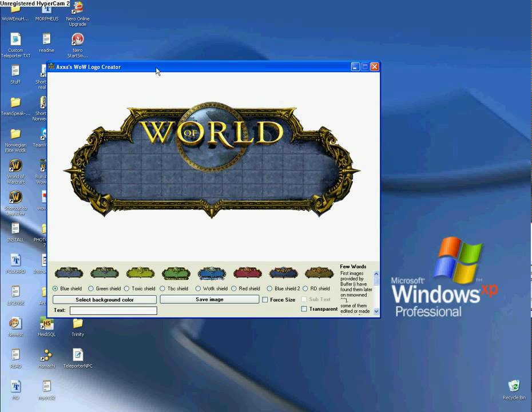
Task: Select the Blue shield 2 radio button
Action: pos(269,288)
